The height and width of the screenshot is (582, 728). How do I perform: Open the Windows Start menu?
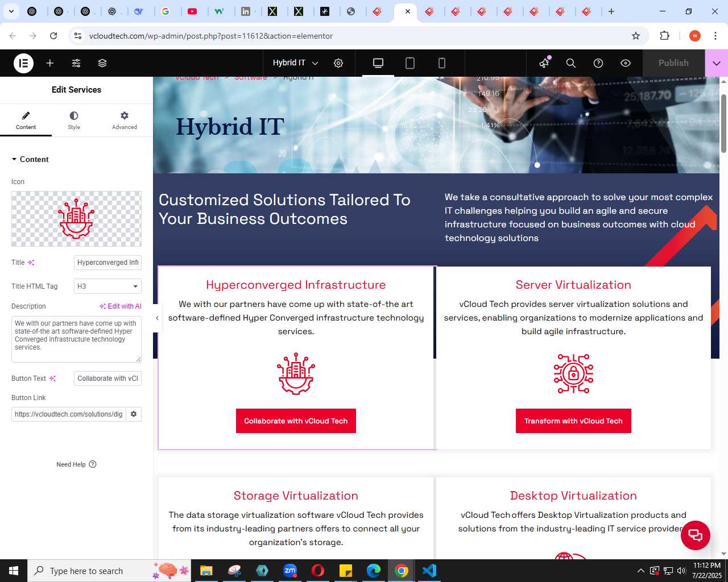coord(14,571)
